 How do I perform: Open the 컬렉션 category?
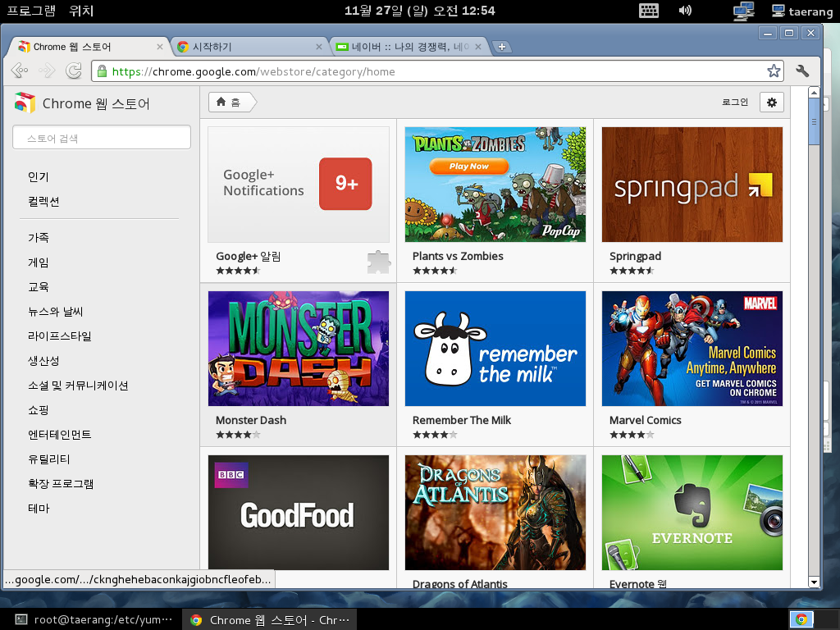pyautogui.click(x=43, y=202)
